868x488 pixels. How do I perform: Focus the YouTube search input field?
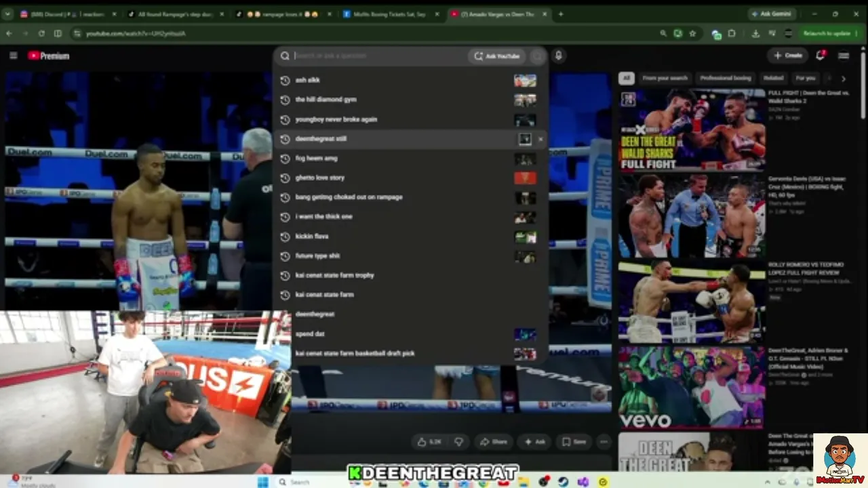(378, 56)
